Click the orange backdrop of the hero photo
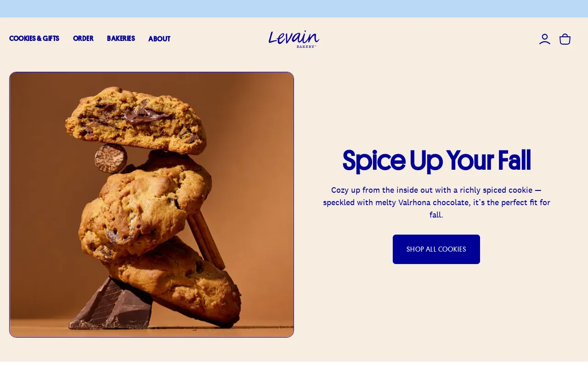This screenshot has height=368, width=588. [257, 138]
